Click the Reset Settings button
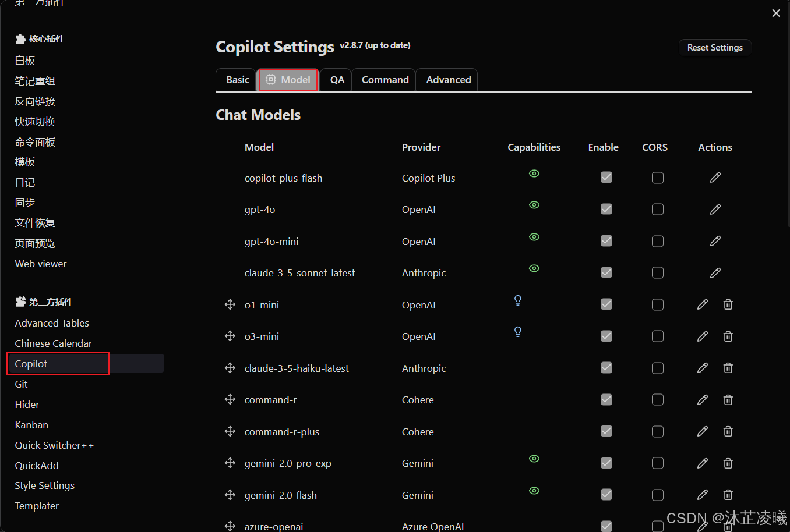This screenshot has width=790, height=532. [715, 48]
